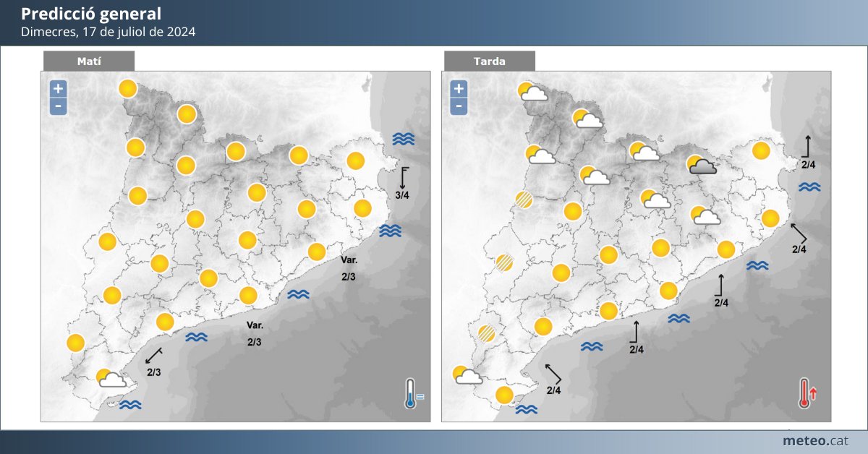Click the sun icon at the Tarda map's southern tip
The image size is (868, 454).
504,395
